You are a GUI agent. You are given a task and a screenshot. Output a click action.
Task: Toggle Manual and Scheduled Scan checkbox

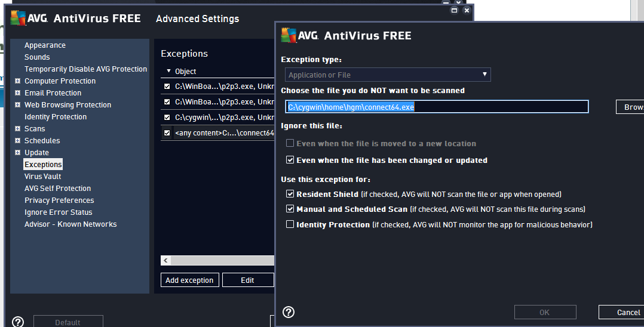click(x=290, y=209)
